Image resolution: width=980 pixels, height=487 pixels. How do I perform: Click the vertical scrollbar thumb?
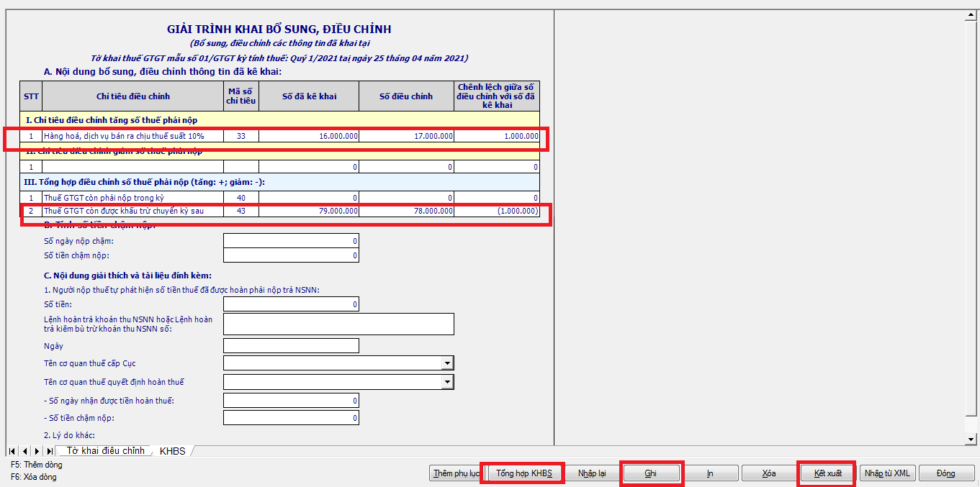pos(973,217)
